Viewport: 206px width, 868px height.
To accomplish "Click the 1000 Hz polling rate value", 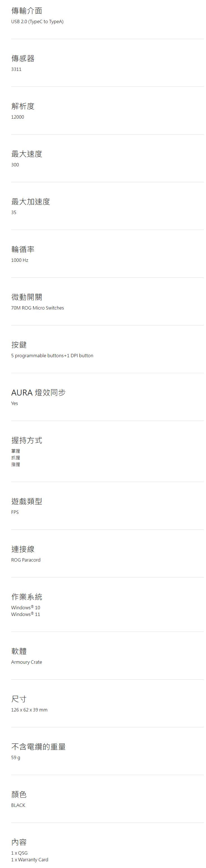I will click(20, 260).
